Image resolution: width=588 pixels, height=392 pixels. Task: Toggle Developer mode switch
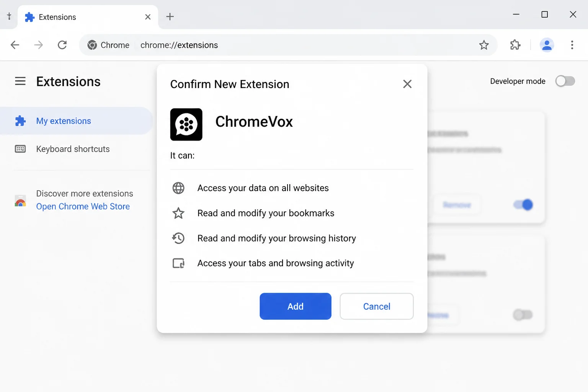(565, 81)
